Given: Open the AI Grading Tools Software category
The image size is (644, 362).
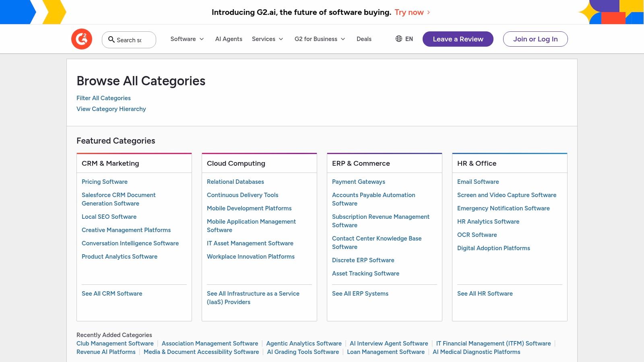Looking at the screenshot, I should pos(303,352).
